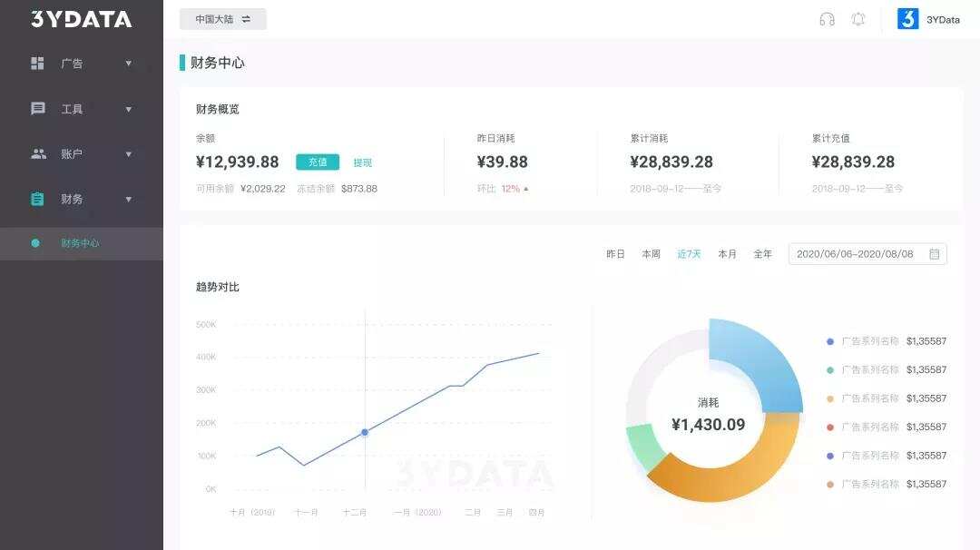
Task: Select the 全年 filter tab
Action: tap(764, 253)
